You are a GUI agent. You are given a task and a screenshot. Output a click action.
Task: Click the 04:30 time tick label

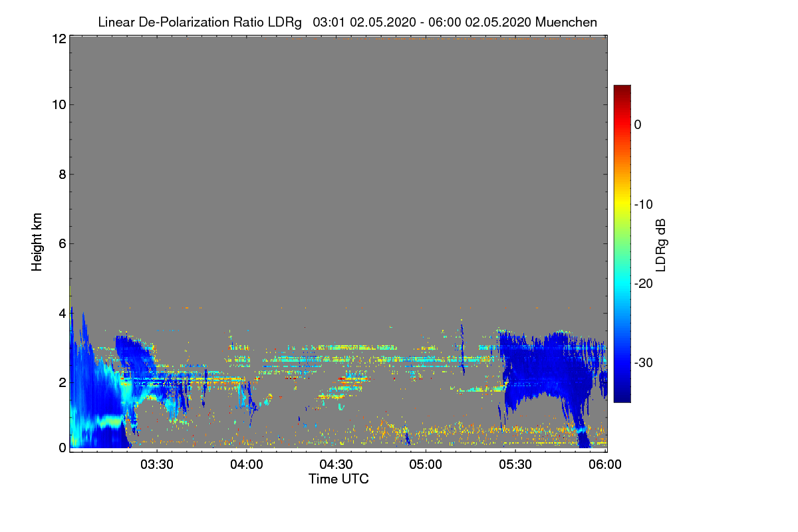tap(336, 464)
